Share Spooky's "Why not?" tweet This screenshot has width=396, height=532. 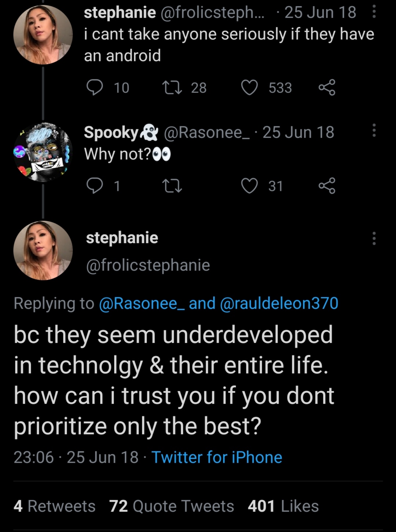point(327,186)
